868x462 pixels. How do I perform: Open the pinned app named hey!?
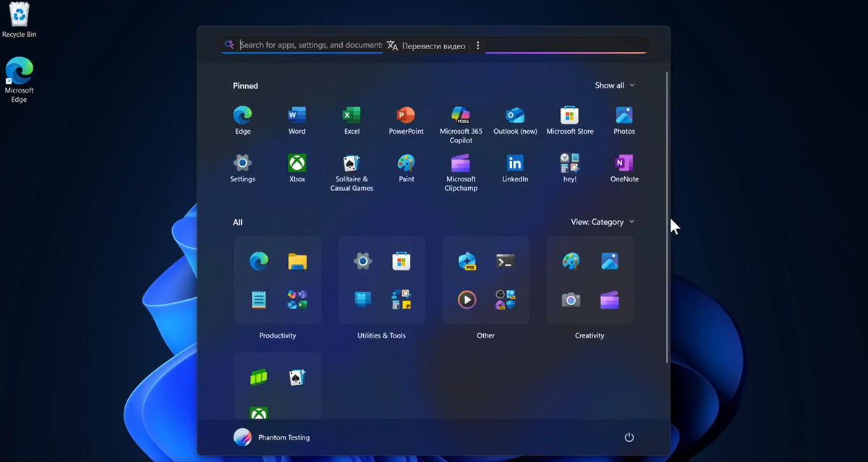click(570, 168)
